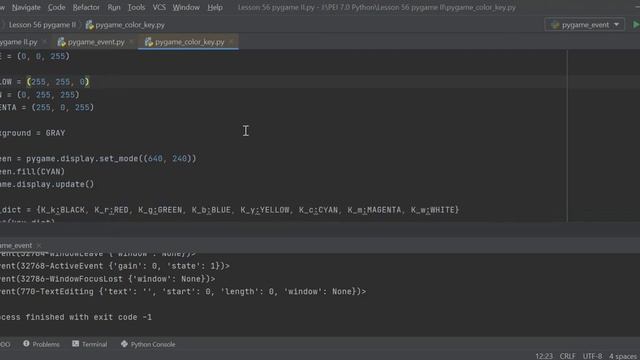Screen dimensions: 640x360
Task: Open the Code menu
Action: pos(56,7)
